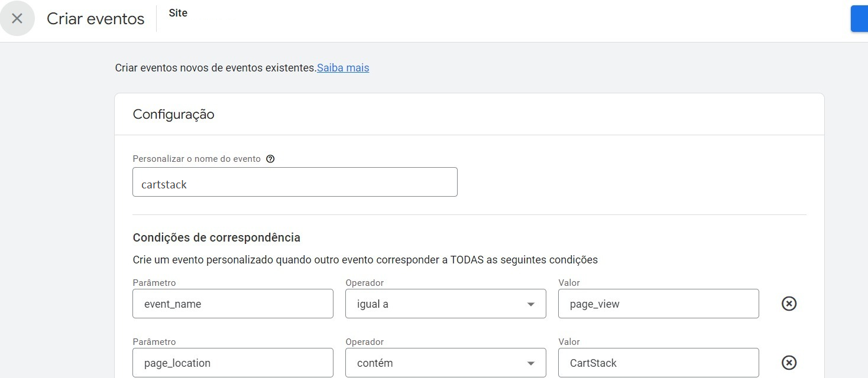This screenshot has width=868, height=378.
Task: Click the Configuração section heading
Action: point(173,115)
